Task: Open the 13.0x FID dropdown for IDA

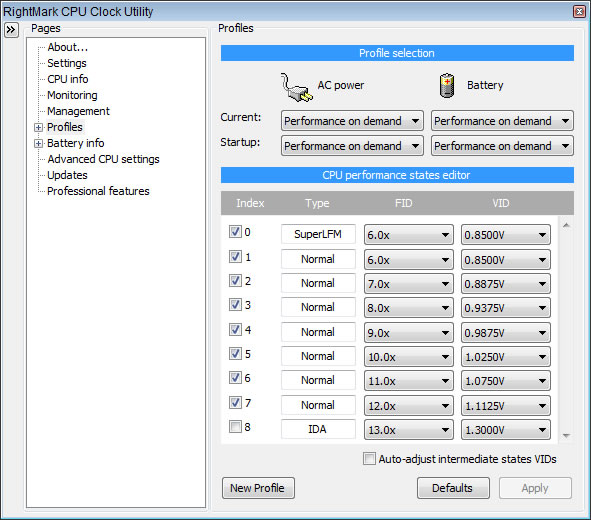Action: pos(409,430)
